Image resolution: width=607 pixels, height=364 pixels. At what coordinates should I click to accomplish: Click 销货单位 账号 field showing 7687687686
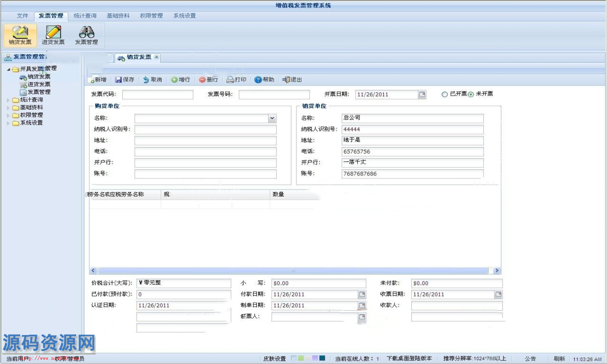(x=413, y=174)
